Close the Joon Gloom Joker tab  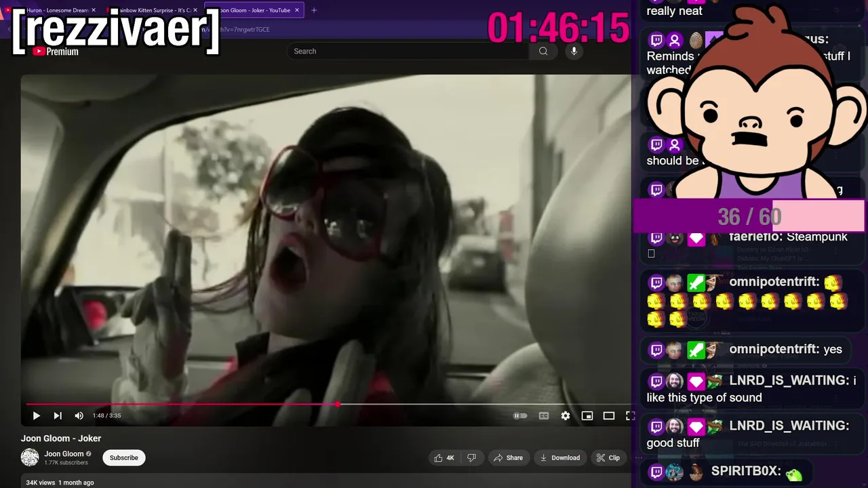coord(297,10)
